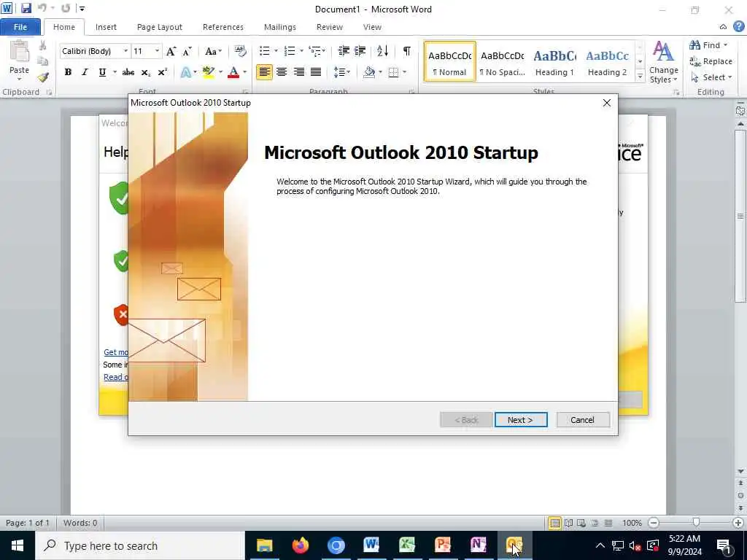This screenshot has height=560, width=747.
Task: Toggle Bold formatting
Action: pyautogui.click(x=68, y=72)
